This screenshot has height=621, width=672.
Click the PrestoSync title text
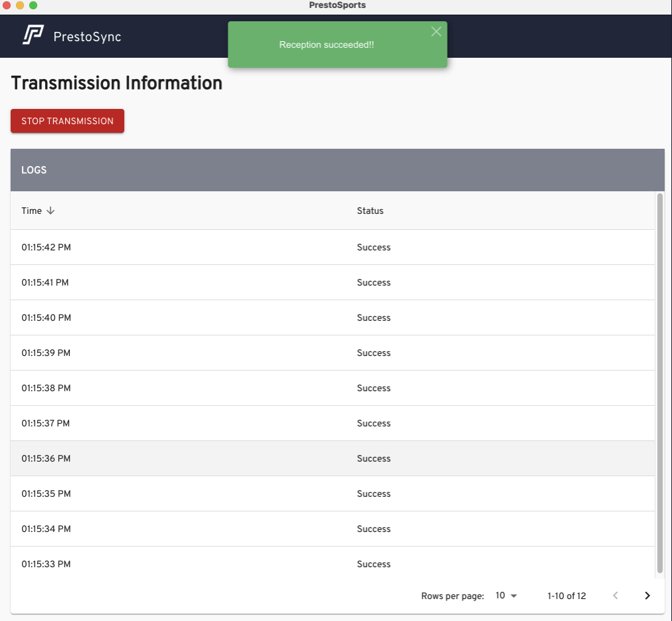point(87,37)
